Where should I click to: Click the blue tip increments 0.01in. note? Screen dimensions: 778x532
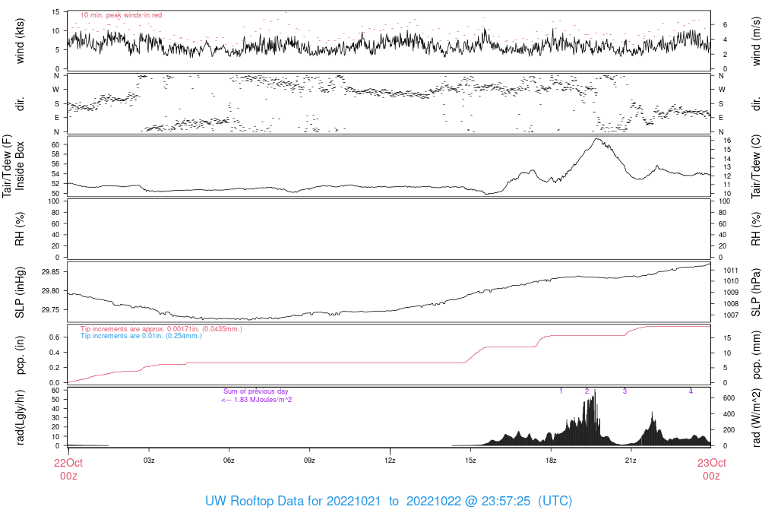[141, 335]
